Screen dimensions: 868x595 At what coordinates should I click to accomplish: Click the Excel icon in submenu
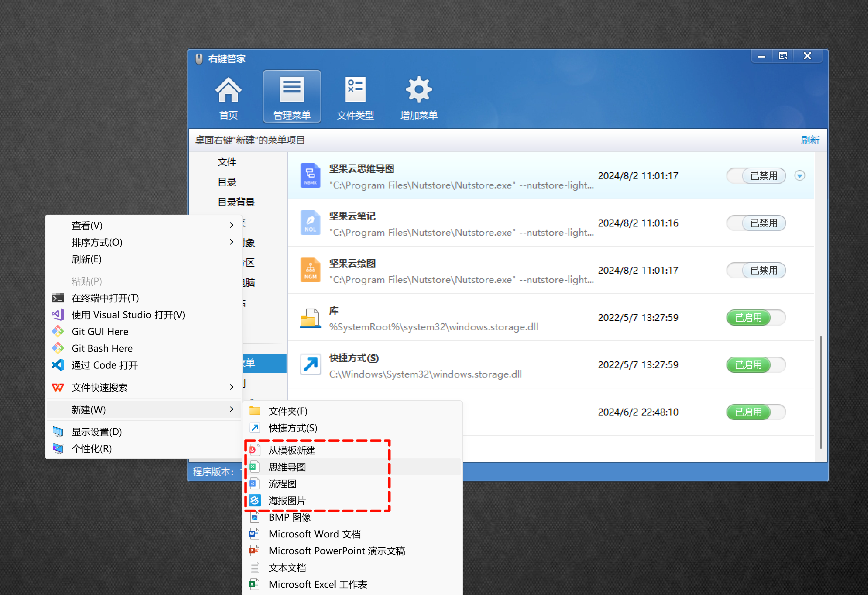pyautogui.click(x=254, y=584)
